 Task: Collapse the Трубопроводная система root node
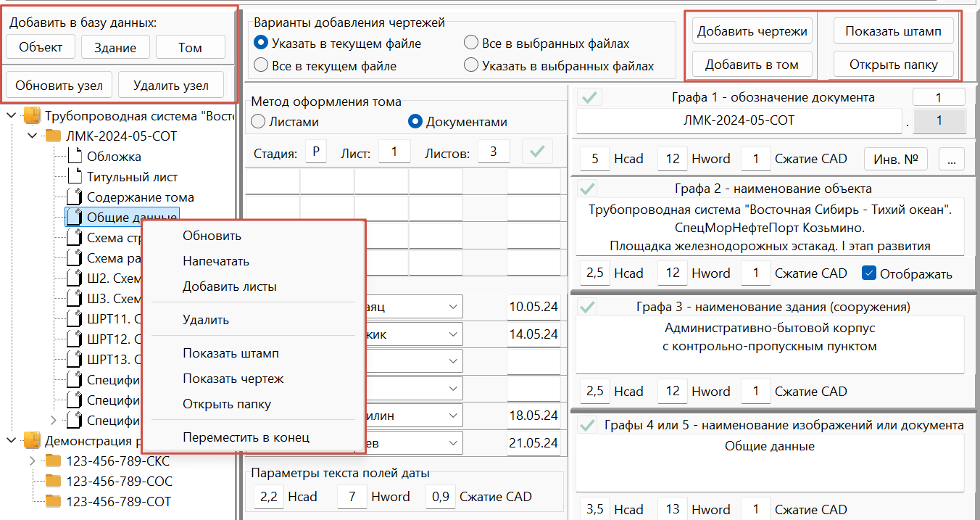click(11, 115)
